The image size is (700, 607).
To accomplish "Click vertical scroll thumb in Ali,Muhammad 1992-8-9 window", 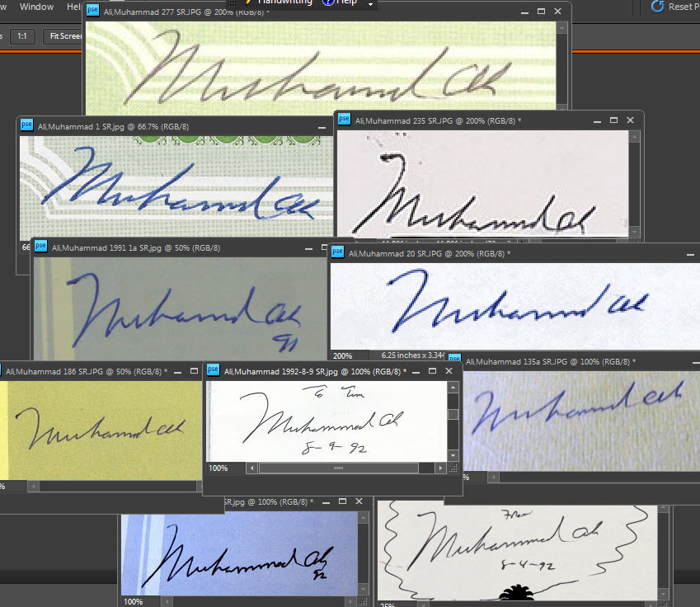I will [453, 414].
